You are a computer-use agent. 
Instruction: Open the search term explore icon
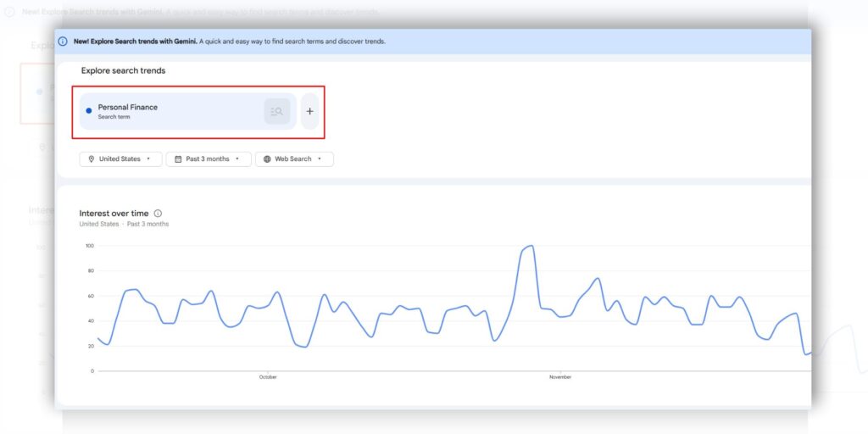tap(277, 111)
